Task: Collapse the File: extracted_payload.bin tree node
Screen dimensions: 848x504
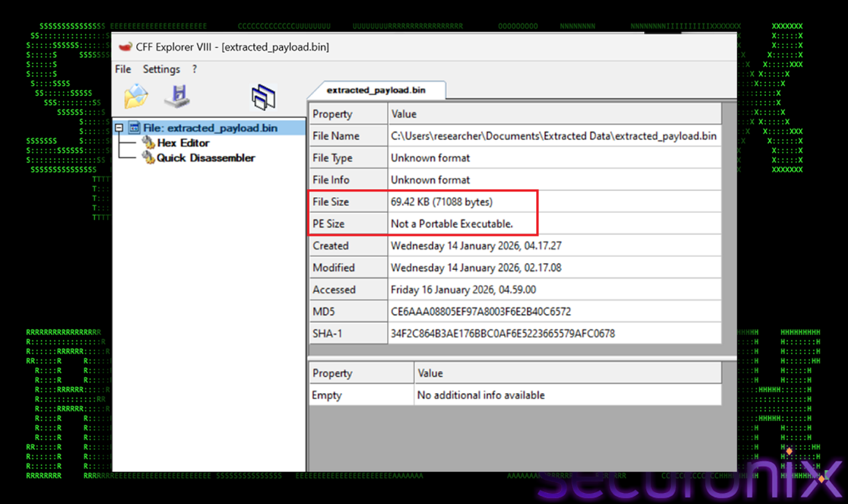Action: point(119,128)
